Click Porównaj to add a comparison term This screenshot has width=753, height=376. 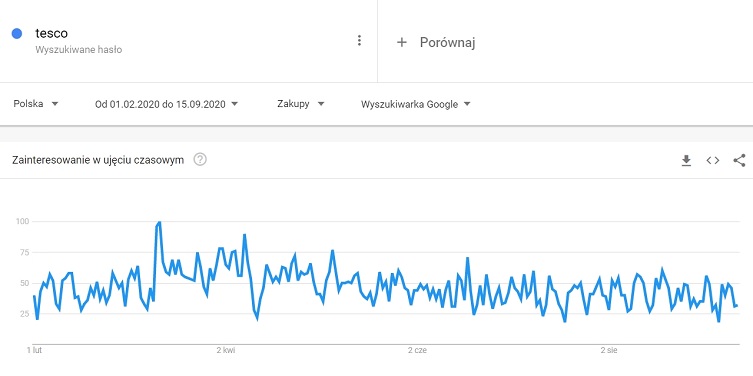448,42
